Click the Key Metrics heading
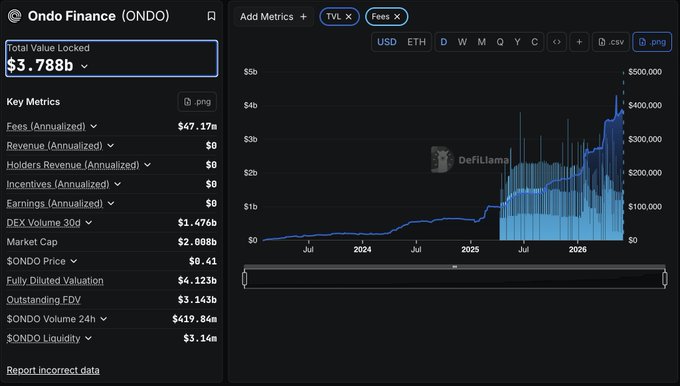Screen dimensions: 680x386 click(33, 102)
